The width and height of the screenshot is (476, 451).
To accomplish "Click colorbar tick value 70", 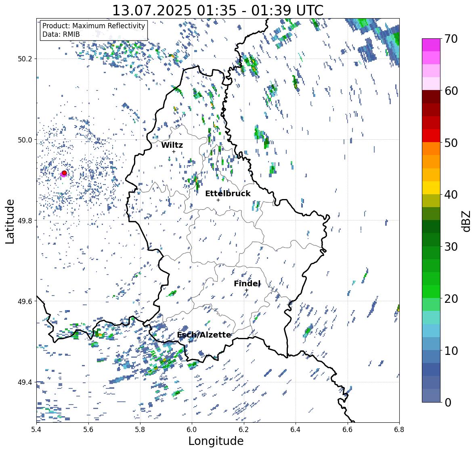I will pyautogui.click(x=451, y=39).
